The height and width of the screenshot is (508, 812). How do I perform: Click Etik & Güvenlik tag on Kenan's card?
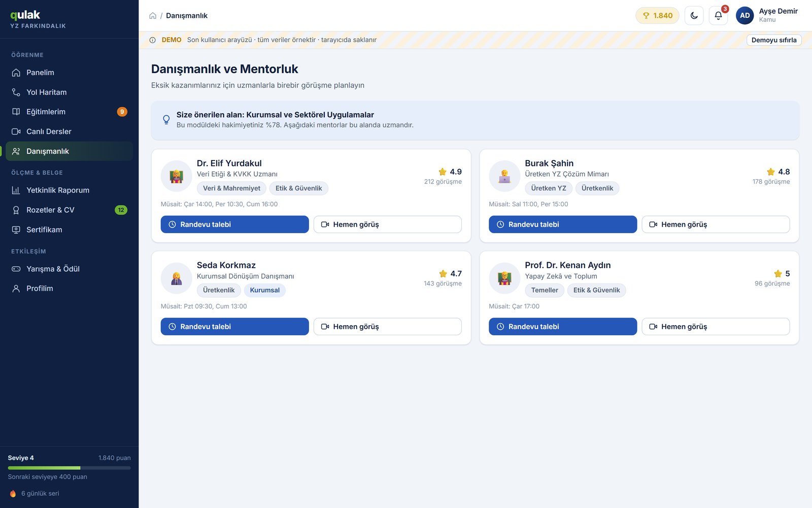(x=596, y=291)
